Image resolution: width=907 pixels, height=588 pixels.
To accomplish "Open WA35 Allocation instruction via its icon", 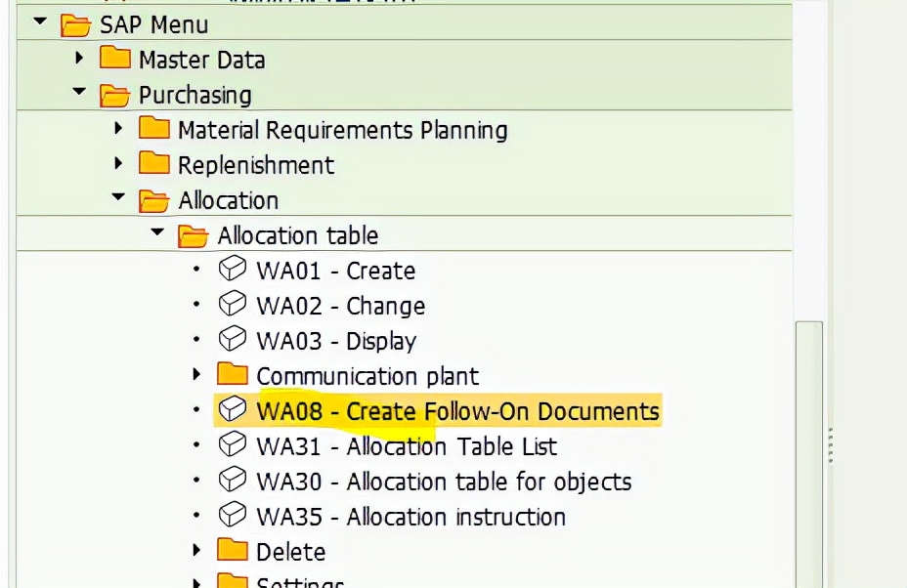I will [x=233, y=517].
